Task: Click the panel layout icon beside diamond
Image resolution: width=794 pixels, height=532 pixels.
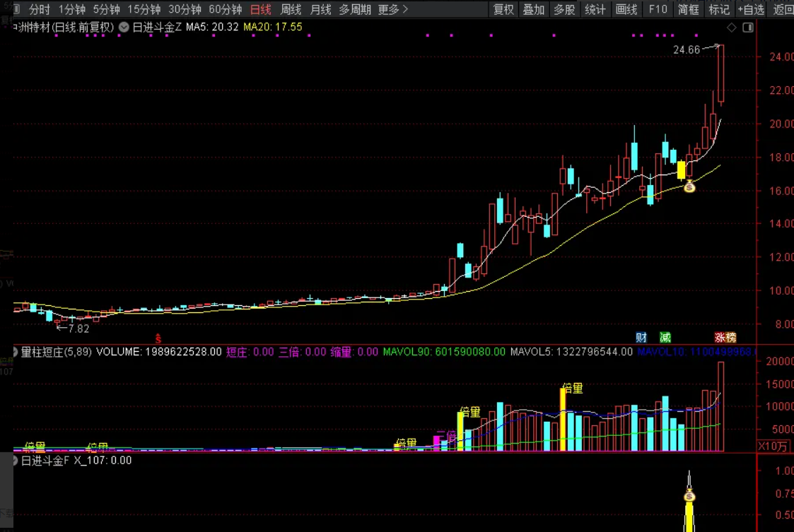Action: coord(747,28)
